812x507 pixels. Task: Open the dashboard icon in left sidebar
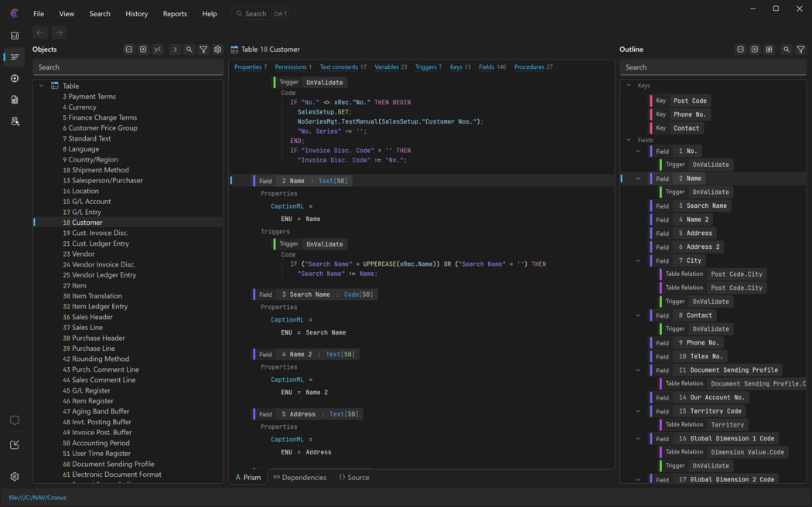pyautogui.click(x=15, y=36)
